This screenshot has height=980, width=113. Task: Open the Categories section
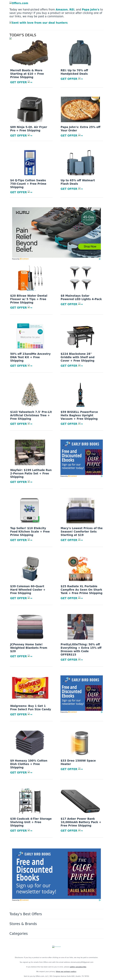tap(19, 934)
